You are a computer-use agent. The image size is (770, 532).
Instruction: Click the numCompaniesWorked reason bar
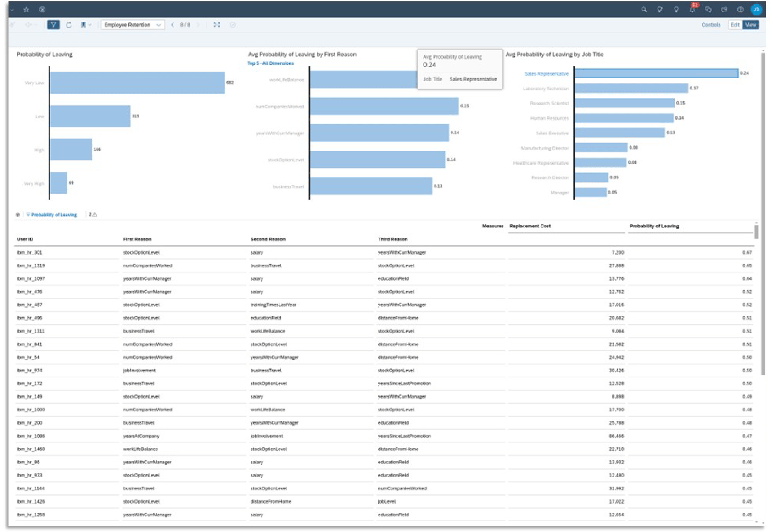pyautogui.click(x=384, y=106)
